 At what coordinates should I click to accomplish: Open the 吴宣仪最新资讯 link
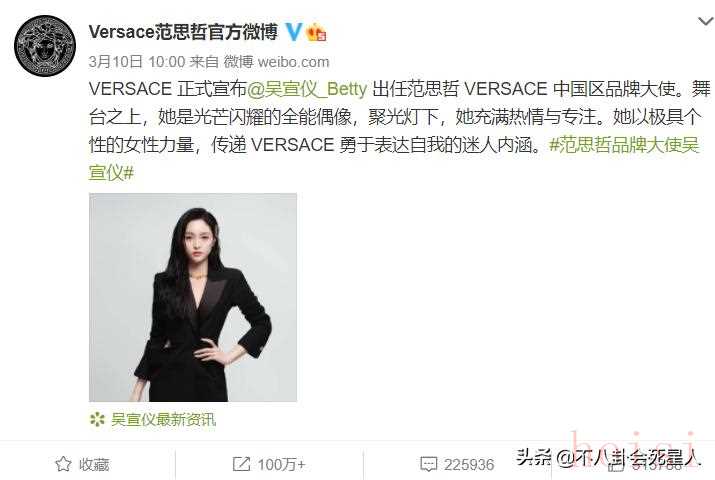pos(163,419)
